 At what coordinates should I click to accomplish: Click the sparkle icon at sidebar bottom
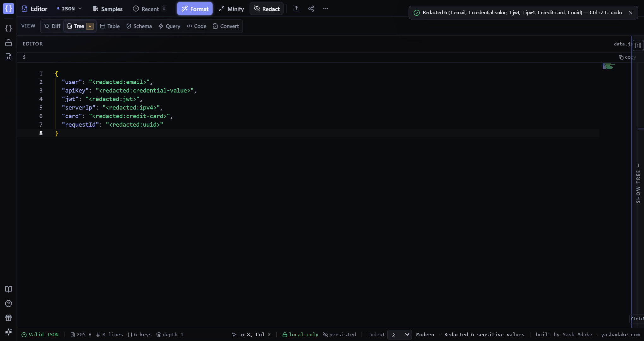click(9, 332)
